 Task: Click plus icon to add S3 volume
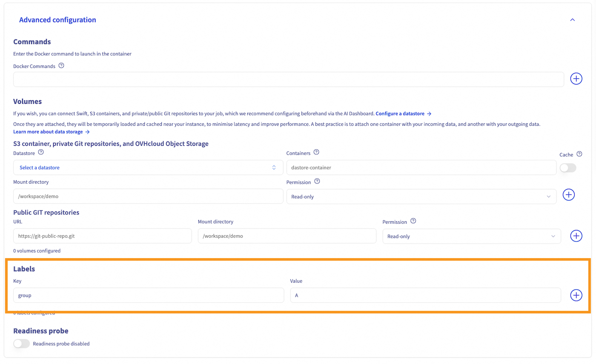[x=569, y=195]
